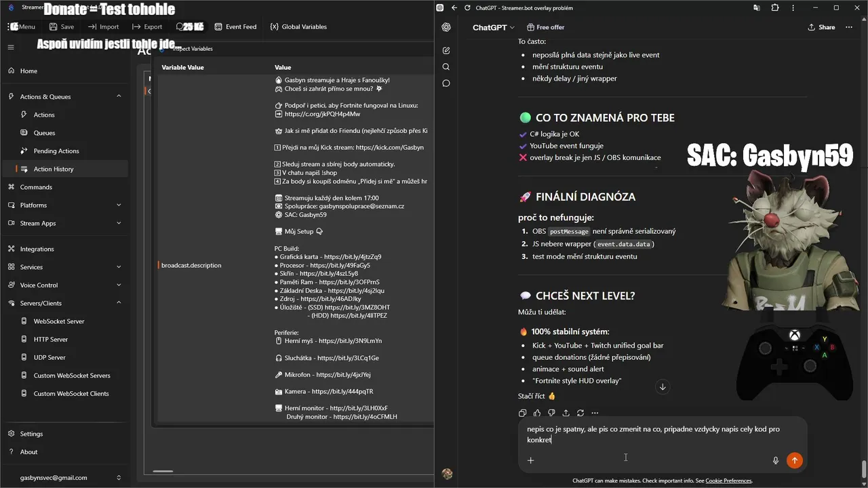Open the gasbynsvec@gmail.com account dropdown
The width and height of the screenshot is (868, 488).
(119, 478)
